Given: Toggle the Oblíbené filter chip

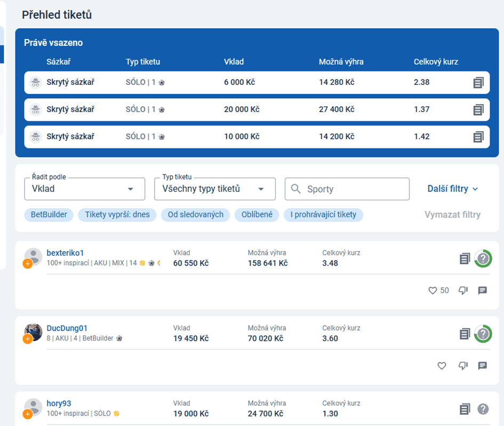Looking at the screenshot, I should pos(257,215).
